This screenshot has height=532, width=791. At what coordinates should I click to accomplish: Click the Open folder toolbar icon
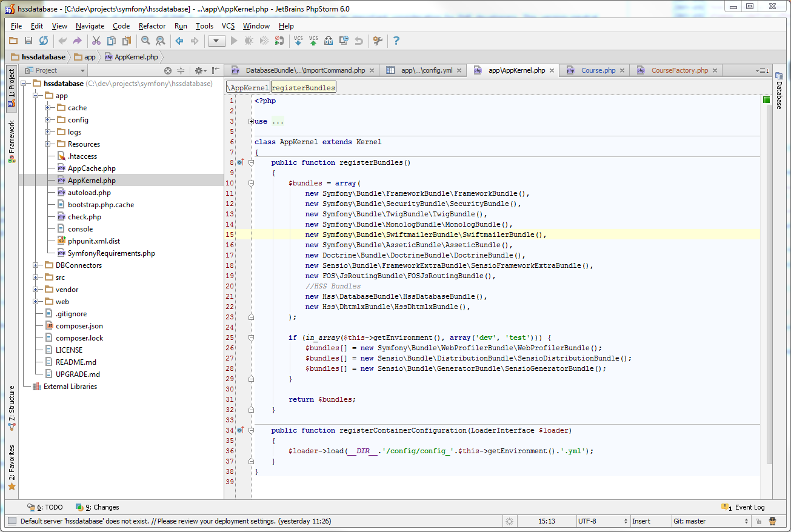point(13,41)
